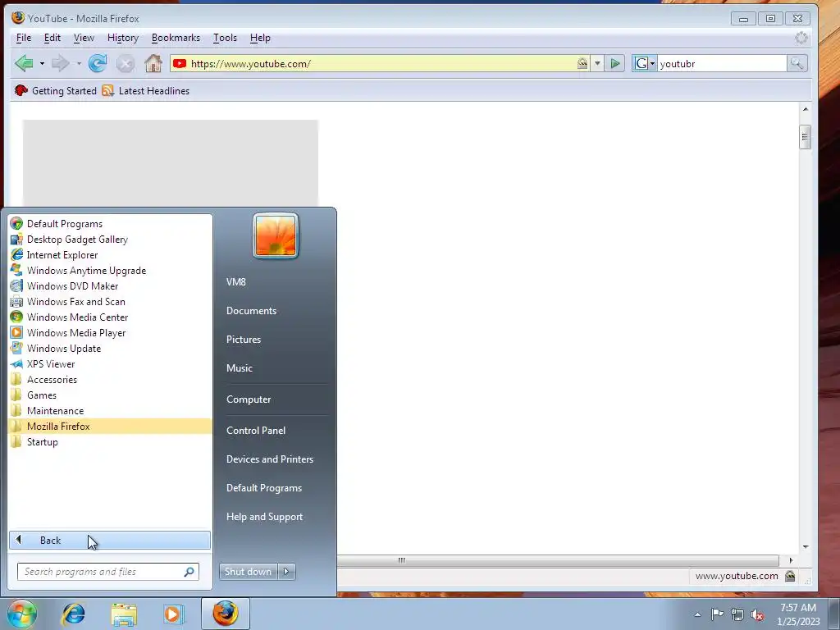
Task: Click the Stop loading icon
Action: point(126,64)
